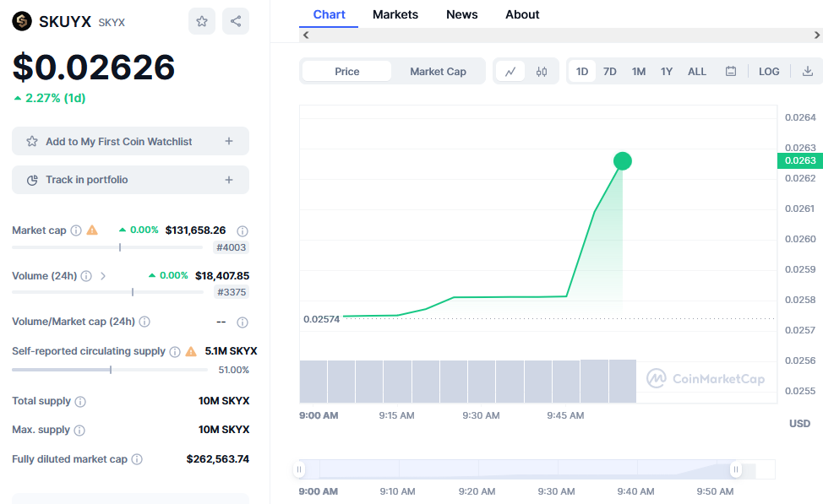Open Max. supply info icon

point(79,430)
